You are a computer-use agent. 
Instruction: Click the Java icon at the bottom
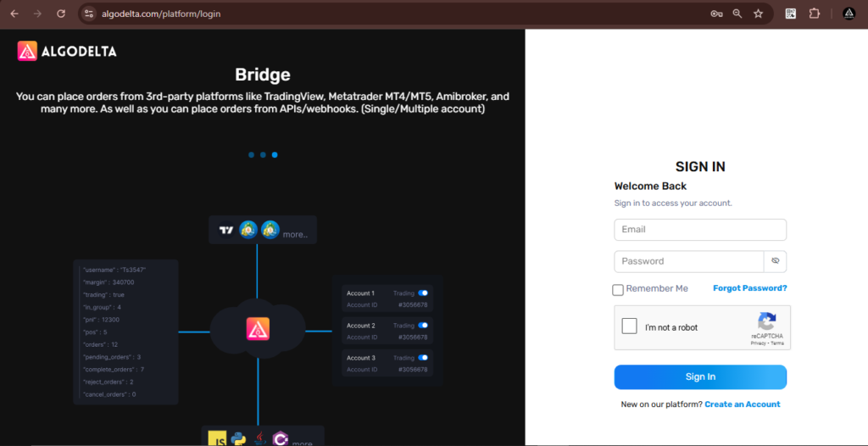pyautogui.click(x=259, y=439)
